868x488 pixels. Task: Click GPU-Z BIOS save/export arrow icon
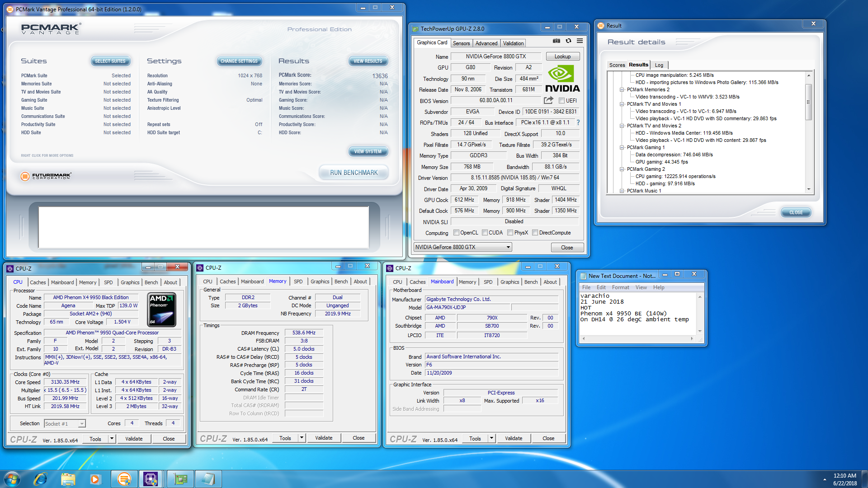pyautogui.click(x=548, y=100)
